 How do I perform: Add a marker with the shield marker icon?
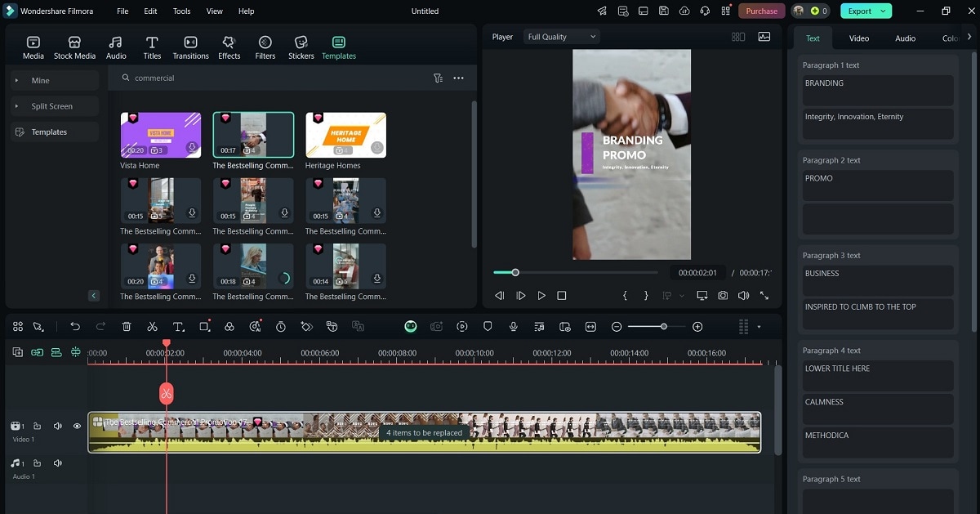coord(488,326)
